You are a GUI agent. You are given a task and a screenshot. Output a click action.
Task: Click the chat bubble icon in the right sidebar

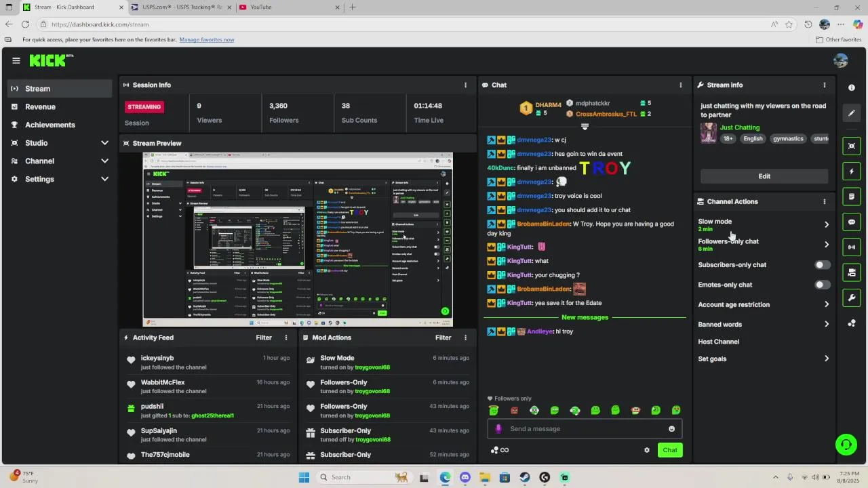pos(852,222)
